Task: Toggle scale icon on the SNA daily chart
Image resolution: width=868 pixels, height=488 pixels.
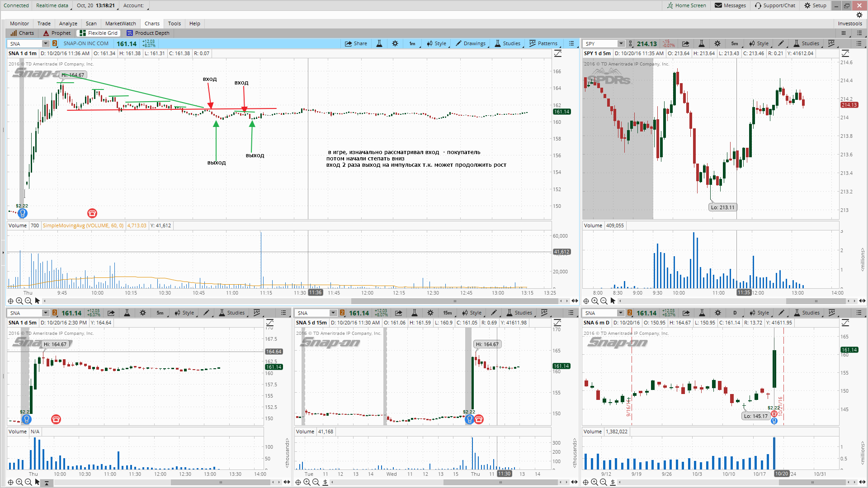Action: 845,323
